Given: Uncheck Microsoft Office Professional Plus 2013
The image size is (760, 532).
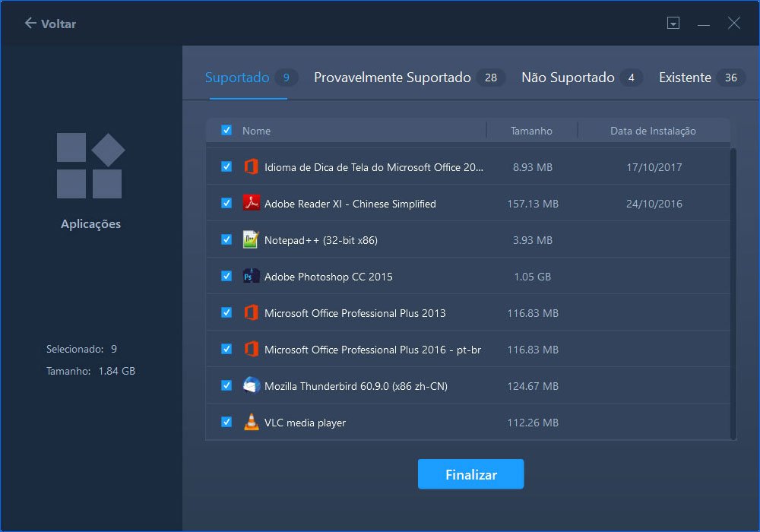Looking at the screenshot, I should [x=226, y=312].
